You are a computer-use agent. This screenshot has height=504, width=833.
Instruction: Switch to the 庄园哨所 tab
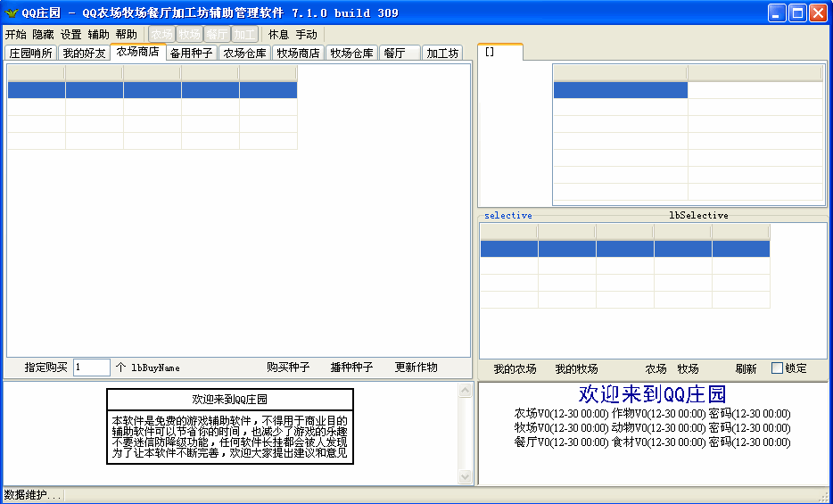point(31,54)
